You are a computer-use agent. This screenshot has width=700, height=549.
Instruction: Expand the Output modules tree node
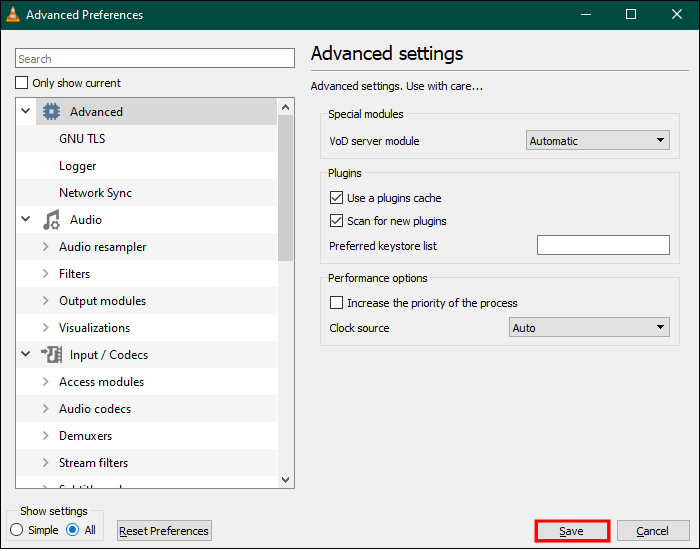46,301
